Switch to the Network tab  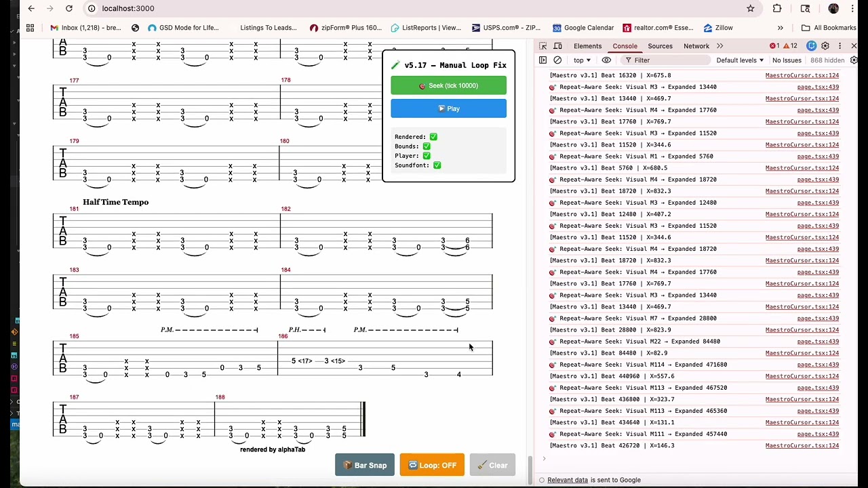696,46
